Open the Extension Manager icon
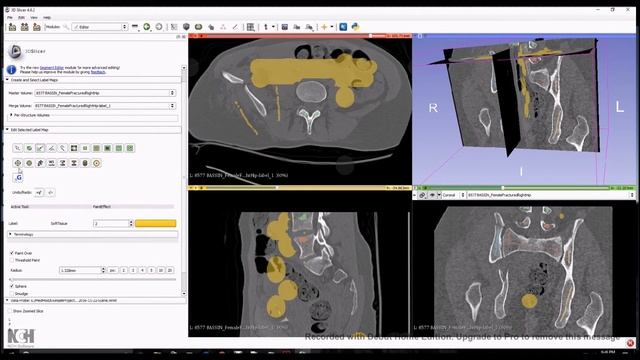640x360 pixels. pyautogui.click(x=343, y=27)
